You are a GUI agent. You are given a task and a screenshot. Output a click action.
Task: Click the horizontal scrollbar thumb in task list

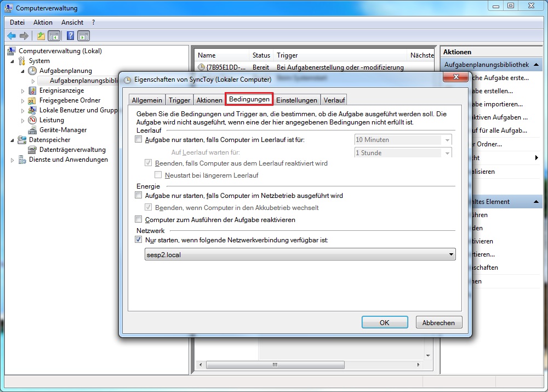[275, 365]
